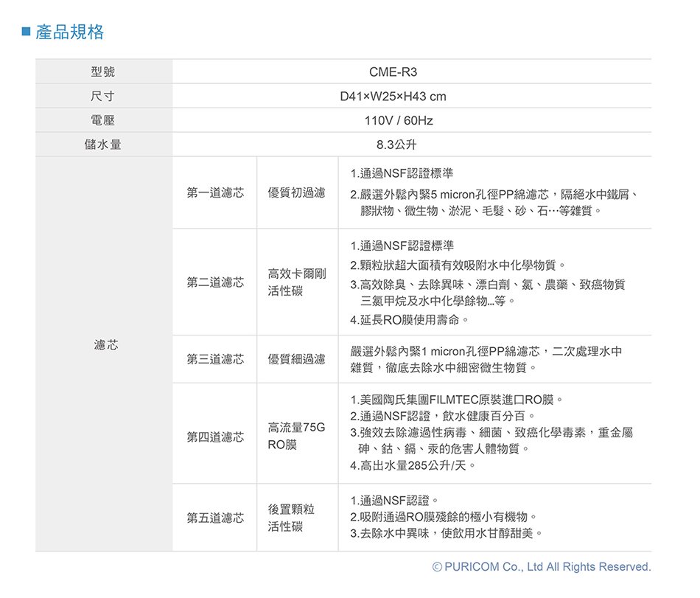Screen dimensions: 700x598
Task: Click the 濾芯 row header
Action: coord(104,354)
